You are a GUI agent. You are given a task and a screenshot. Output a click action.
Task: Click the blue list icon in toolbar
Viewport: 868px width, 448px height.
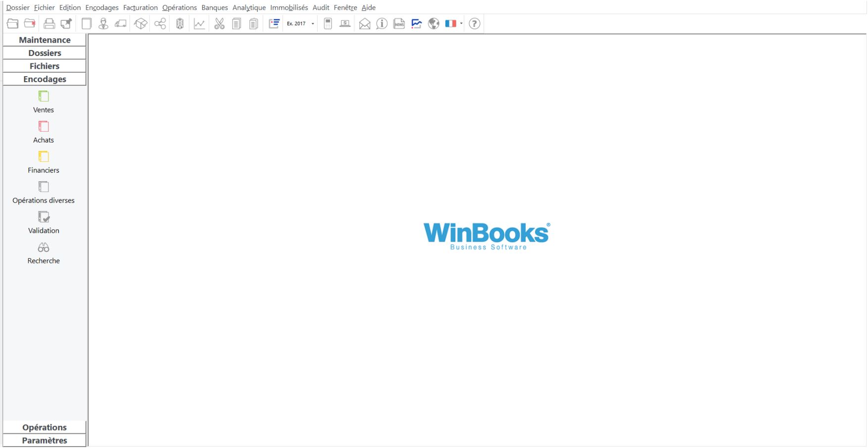pos(274,23)
